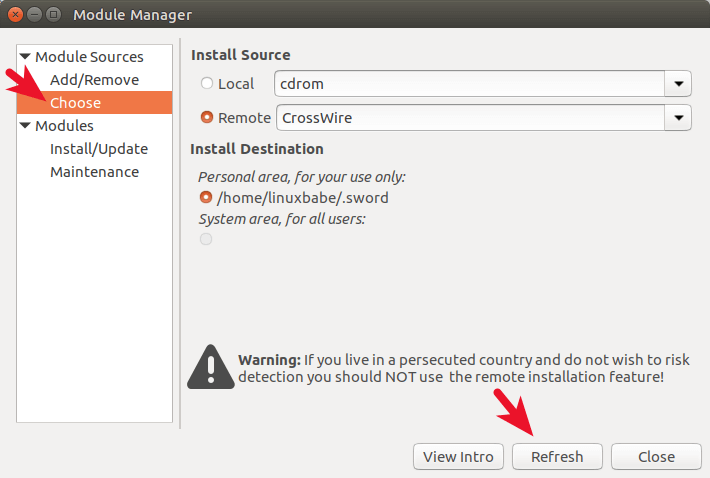Select the System area radio button
This screenshot has height=478, width=710.
pyautogui.click(x=206, y=239)
